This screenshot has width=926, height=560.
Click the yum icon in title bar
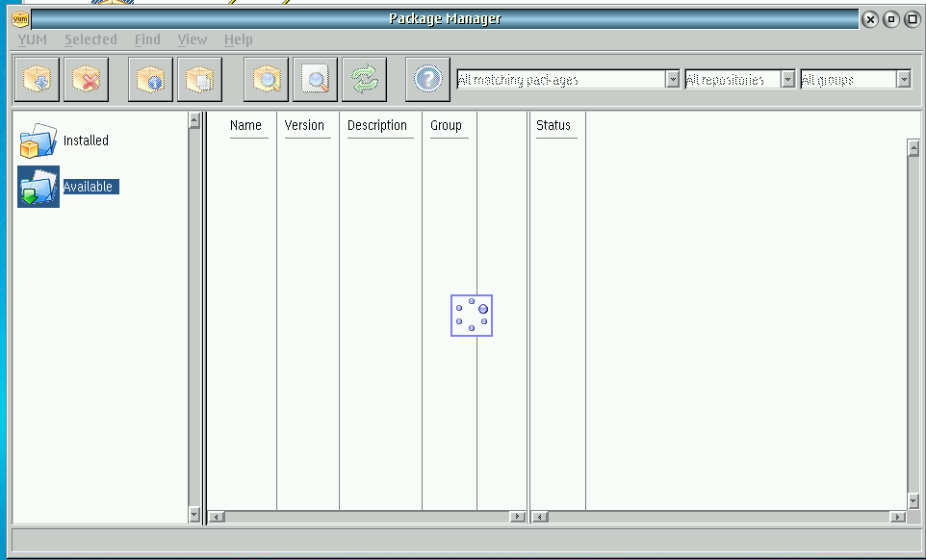(20, 19)
